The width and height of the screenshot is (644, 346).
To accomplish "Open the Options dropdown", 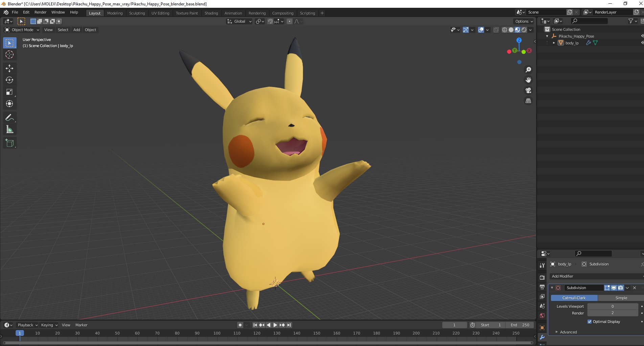I will click(524, 21).
